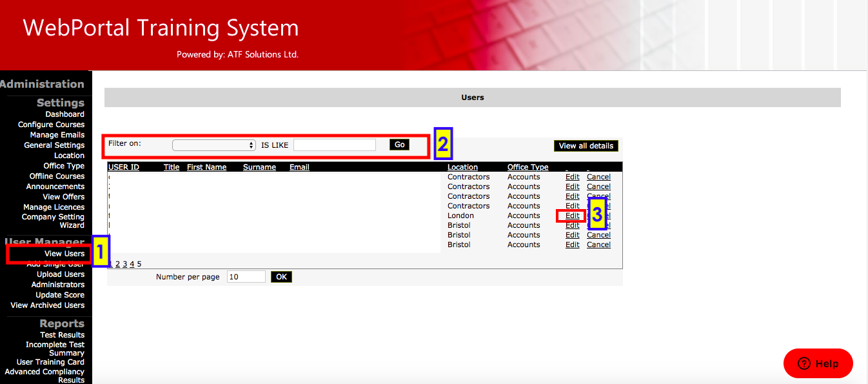868x384 pixels.
Task: Click the Number per page input field
Action: pos(246,277)
